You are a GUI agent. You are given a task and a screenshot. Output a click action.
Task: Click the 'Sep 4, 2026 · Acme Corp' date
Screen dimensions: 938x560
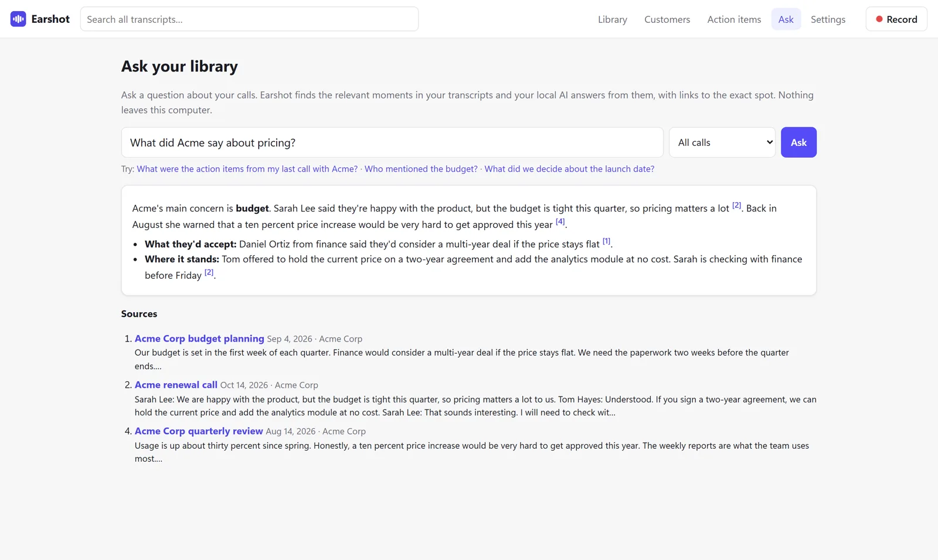(315, 339)
